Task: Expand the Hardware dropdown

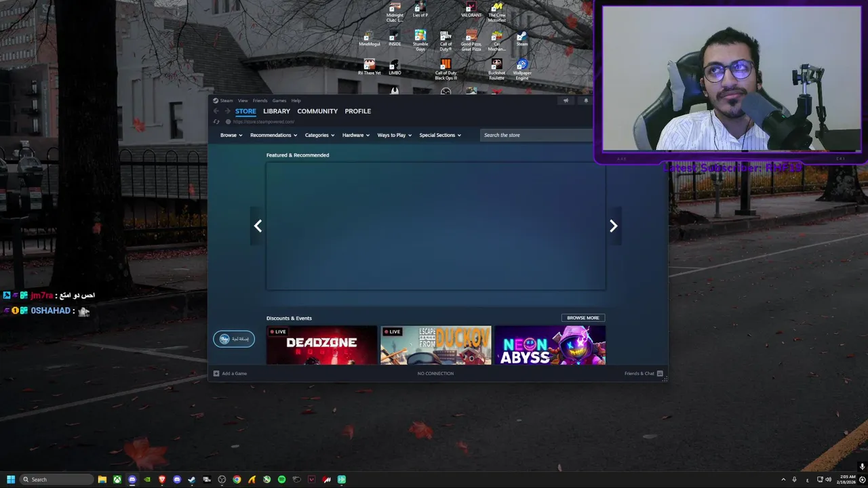Action: [x=356, y=135]
